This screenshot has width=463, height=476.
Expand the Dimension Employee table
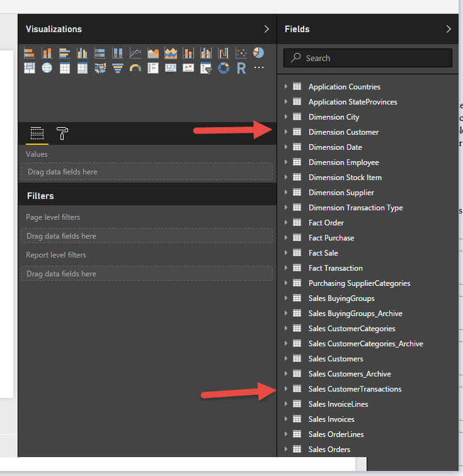click(x=286, y=162)
